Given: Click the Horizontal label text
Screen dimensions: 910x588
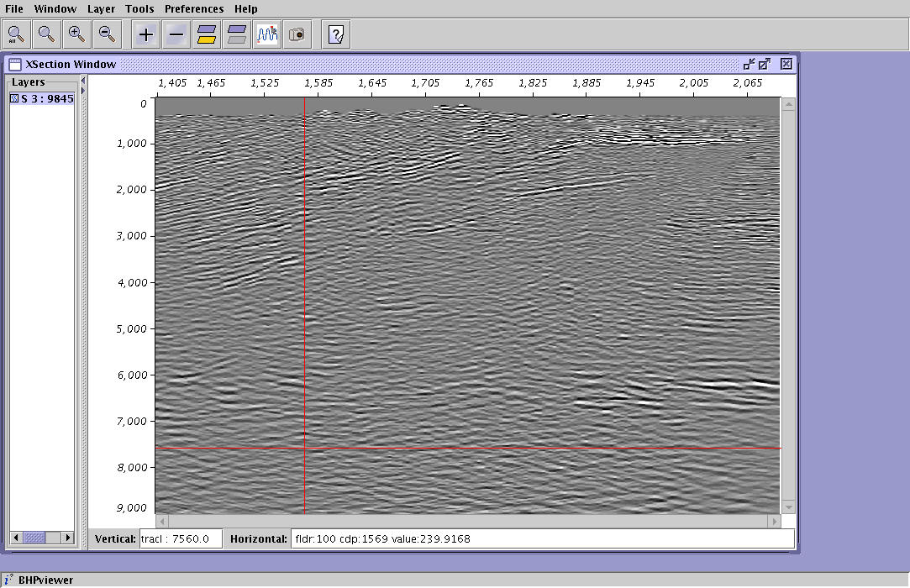Looking at the screenshot, I should (x=258, y=538).
